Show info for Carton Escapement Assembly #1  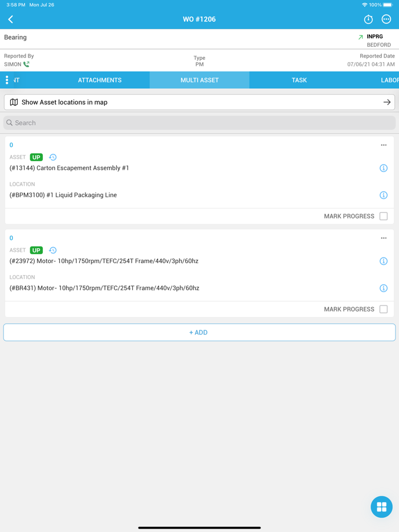coord(384,168)
